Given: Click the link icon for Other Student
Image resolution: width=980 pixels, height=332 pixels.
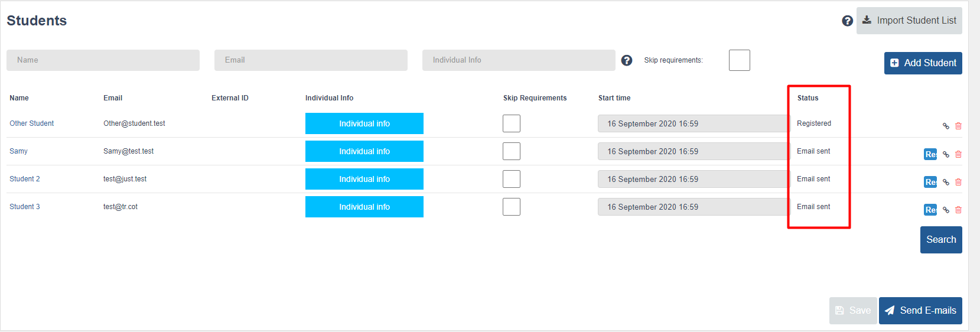Looking at the screenshot, I should click(946, 126).
